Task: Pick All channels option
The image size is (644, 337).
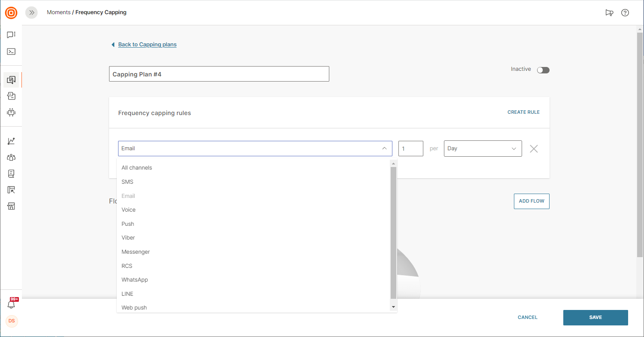Action: pos(137,168)
